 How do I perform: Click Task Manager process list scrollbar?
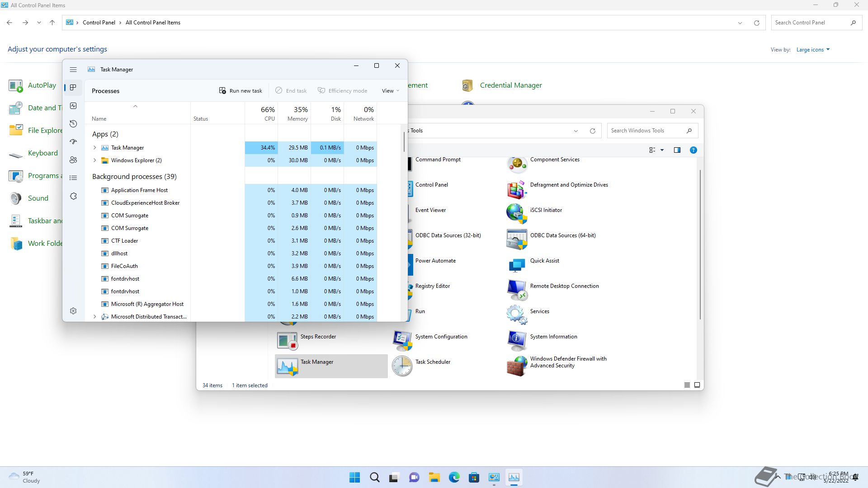click(x=404, y=142)
